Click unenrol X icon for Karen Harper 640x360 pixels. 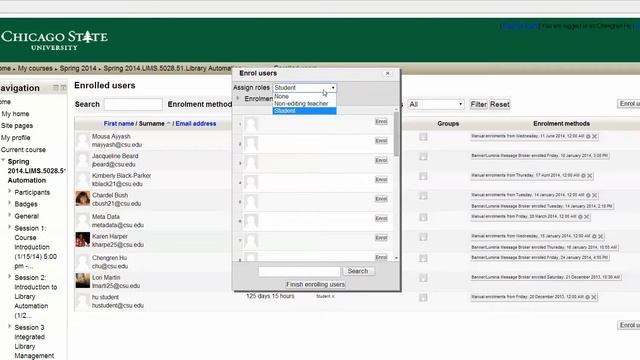[600, 236]
